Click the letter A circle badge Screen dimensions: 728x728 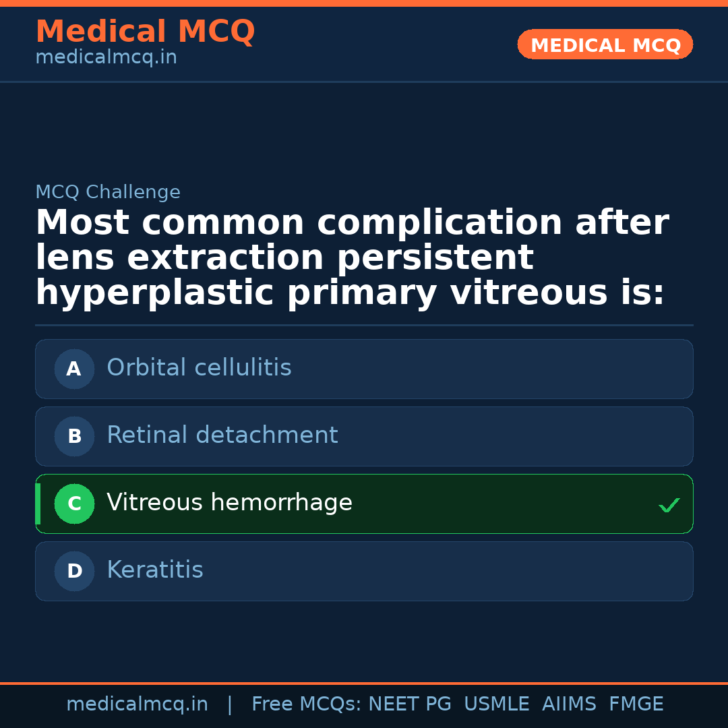[x=74, y=369]
